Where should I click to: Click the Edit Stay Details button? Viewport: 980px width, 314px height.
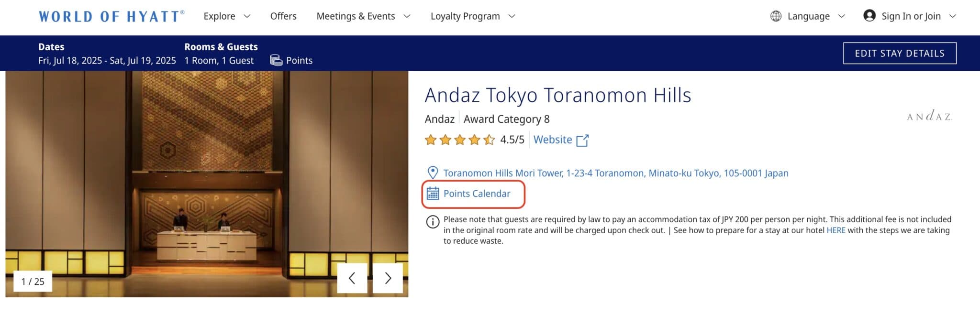pyautogui.click(x=900, y=53)
